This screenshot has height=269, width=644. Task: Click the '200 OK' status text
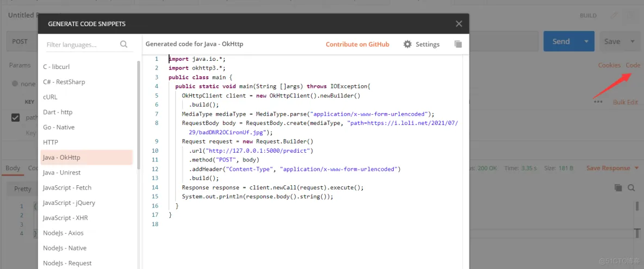click(487, 168)
